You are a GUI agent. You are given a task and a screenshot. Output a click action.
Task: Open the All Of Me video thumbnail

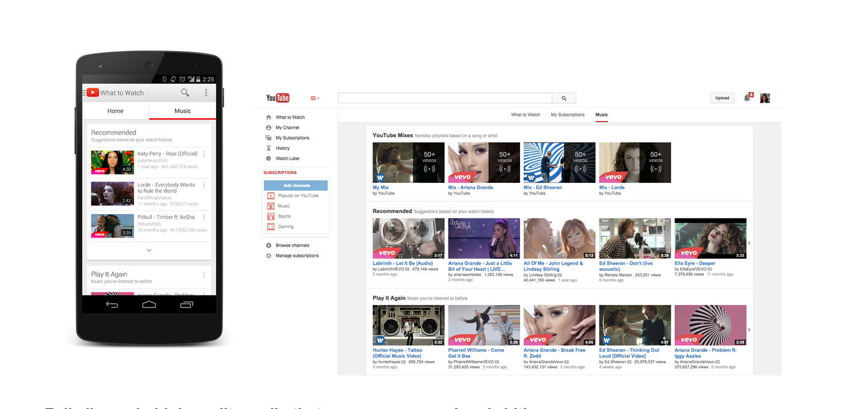(x=559, y=238)
